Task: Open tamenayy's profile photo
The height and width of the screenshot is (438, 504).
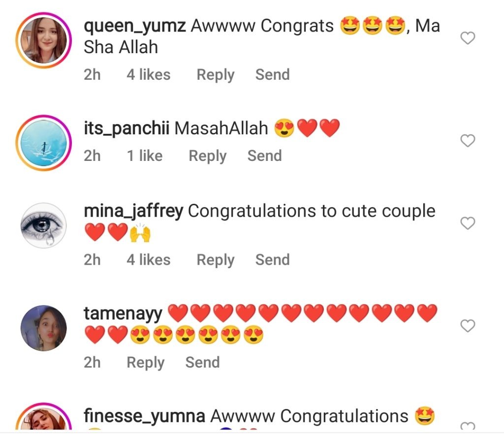Action: pyautogui.click(x=44, y=328)
